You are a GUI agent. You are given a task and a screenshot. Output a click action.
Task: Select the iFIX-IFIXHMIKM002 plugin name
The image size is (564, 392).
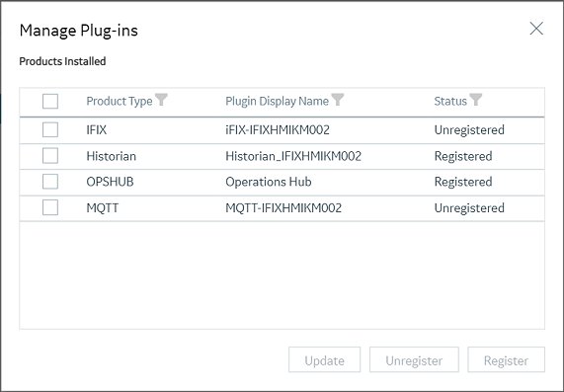(278, 129)
